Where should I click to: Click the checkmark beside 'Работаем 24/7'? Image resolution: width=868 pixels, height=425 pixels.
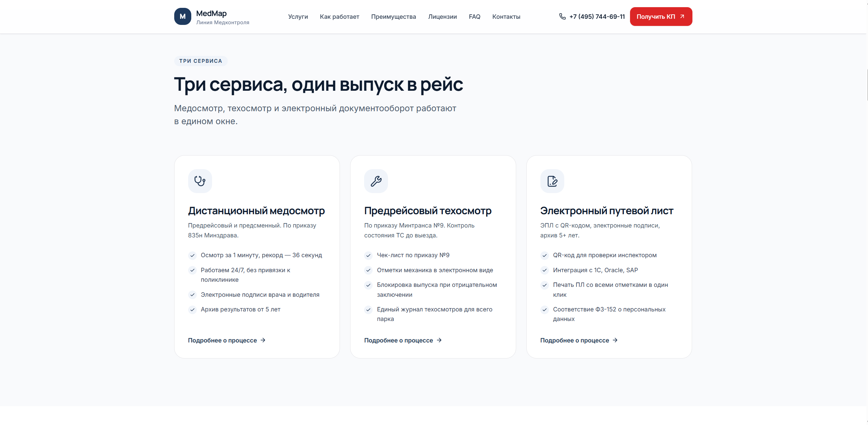pos(192,270)
